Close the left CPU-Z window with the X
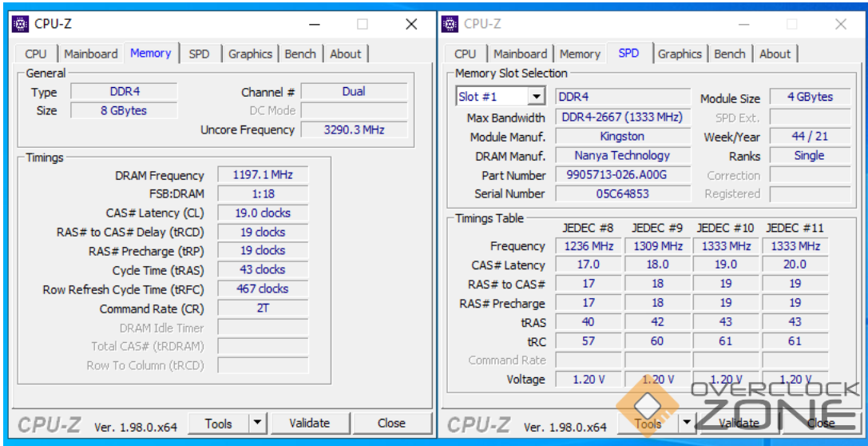The image size is (868, 446). coord(411,24)
